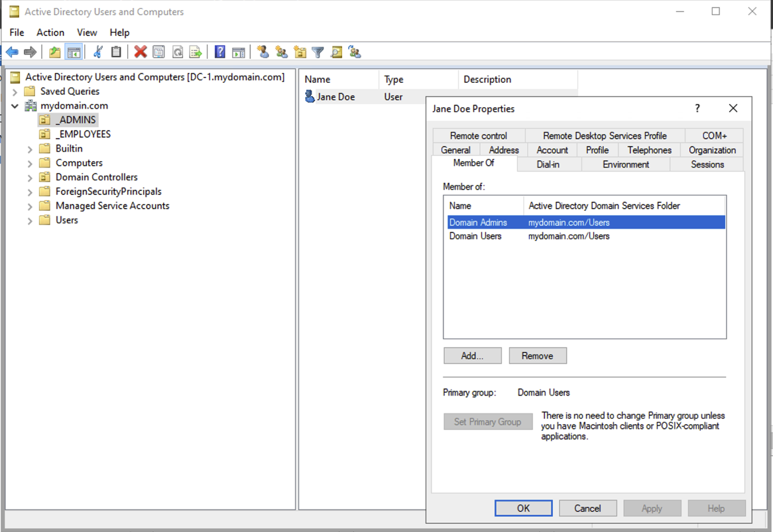The height and width of the screenshot is (532, 773).
Task: Switch to the Organization tab
Action: tap(713, 150)
